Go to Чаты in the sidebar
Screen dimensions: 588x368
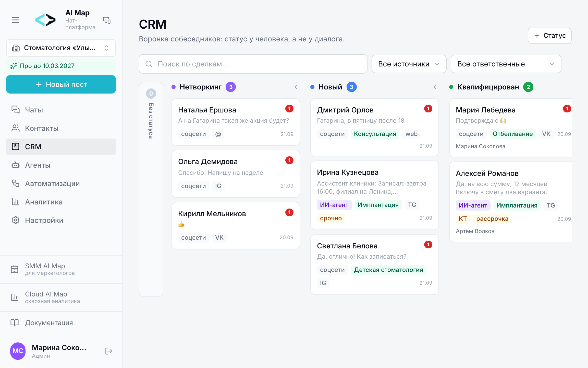click(61, 110)
